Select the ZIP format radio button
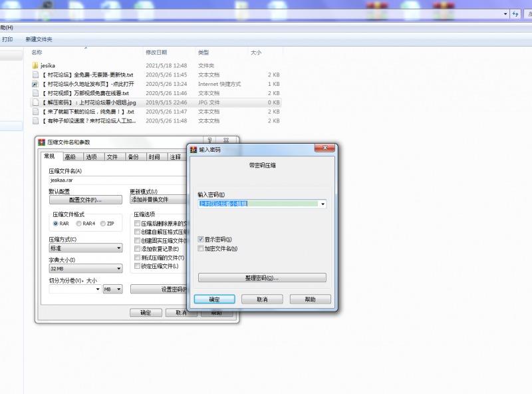This screenshot has height=394, width=532. 102,224
